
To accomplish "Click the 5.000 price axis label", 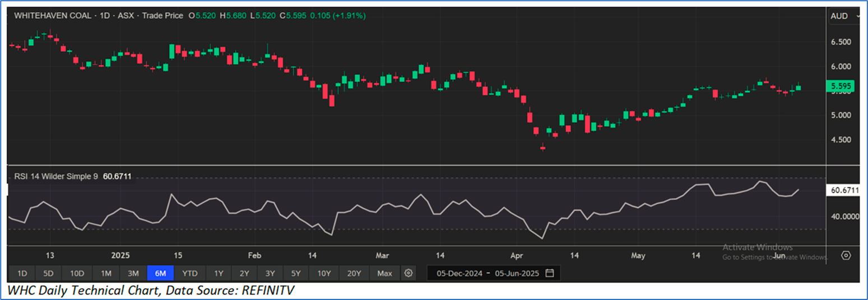I will pyautogui.click(x=841, y=115).
